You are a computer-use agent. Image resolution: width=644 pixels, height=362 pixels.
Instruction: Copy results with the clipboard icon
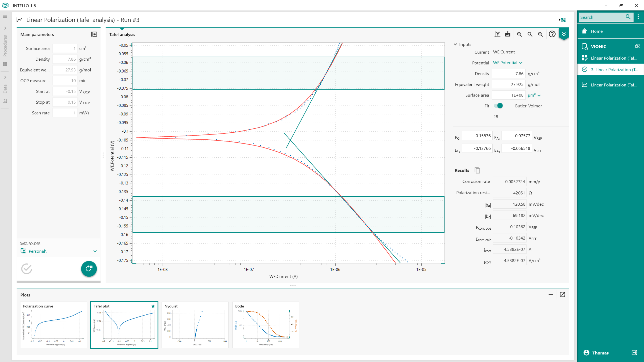477,170
